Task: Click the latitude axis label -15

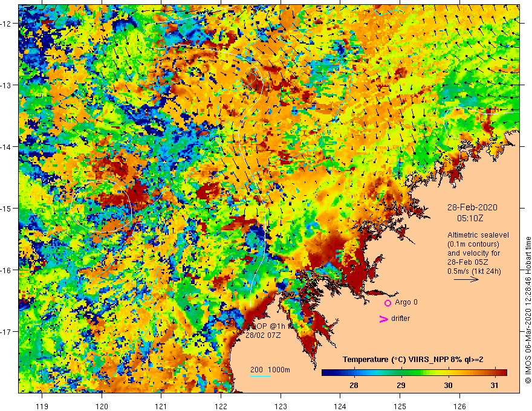Action: [6, 208]
